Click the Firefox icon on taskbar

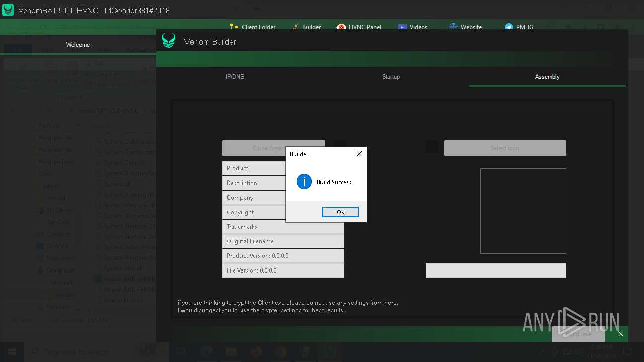(x=256, y=352)
